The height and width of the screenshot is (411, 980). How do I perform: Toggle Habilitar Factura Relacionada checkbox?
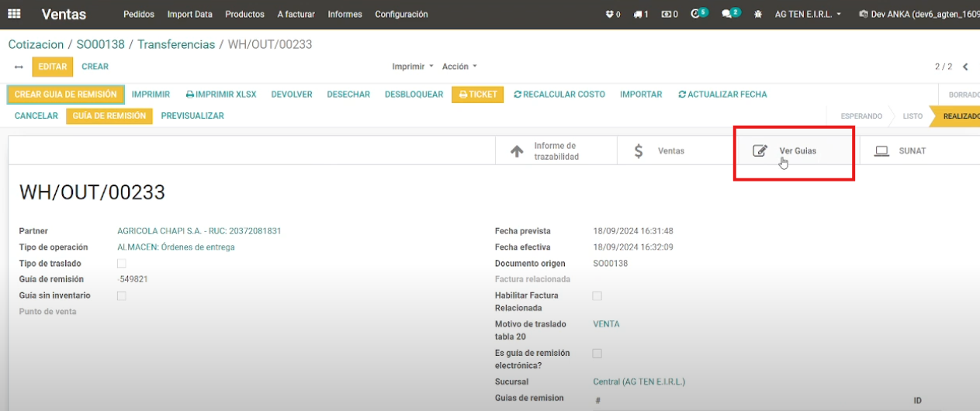(597, 295)
